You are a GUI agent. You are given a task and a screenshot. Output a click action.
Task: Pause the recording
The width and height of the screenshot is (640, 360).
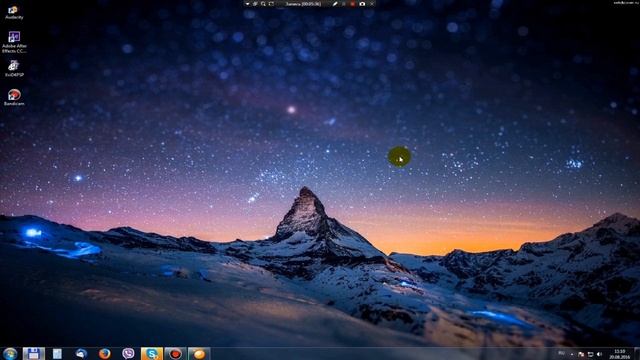coord(344,4)
